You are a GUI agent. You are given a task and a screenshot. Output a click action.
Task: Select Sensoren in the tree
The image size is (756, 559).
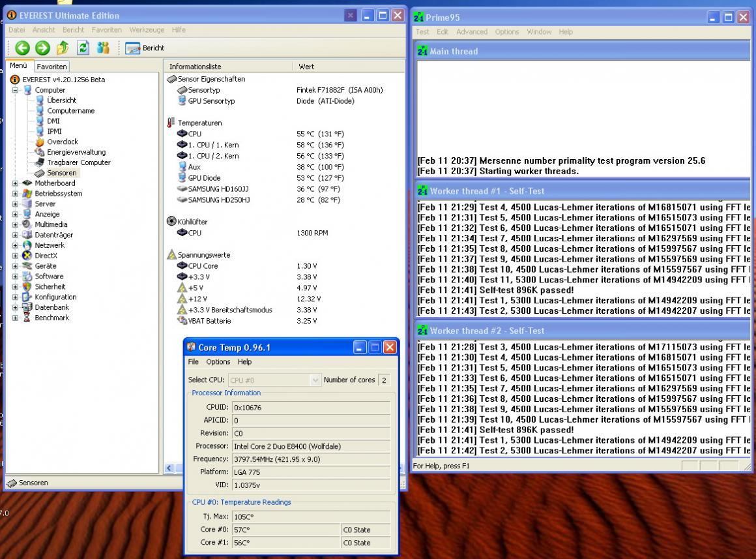[62, 173]
